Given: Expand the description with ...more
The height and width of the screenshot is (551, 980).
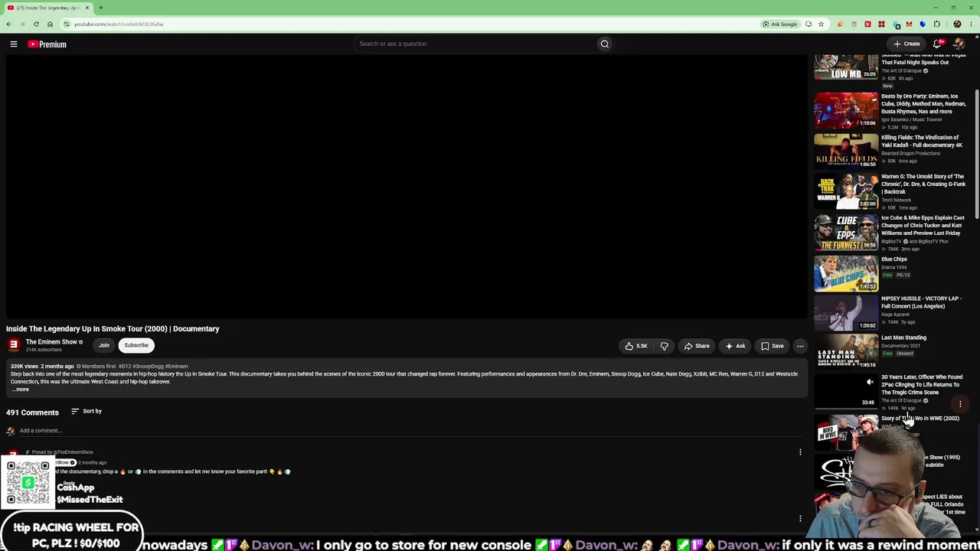Looking at the screenshot, I should click(x=20, y=390).
